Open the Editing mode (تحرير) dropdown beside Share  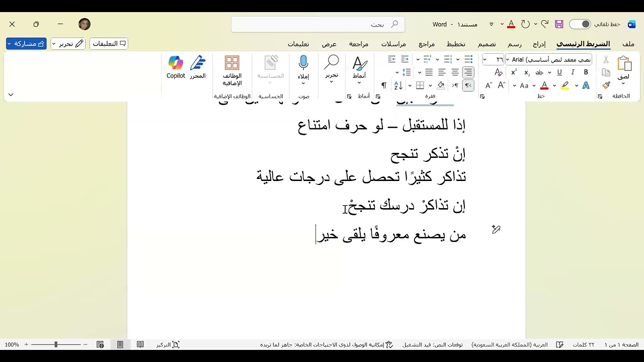point(68,44)
